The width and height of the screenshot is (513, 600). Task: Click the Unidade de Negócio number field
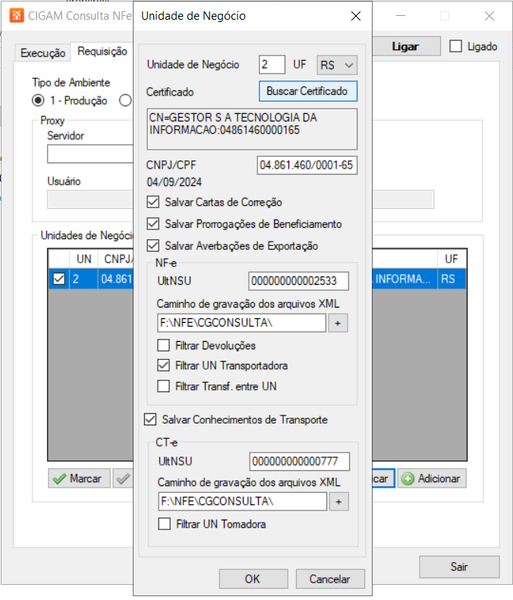pyautogui.click(x=272, y=64)
